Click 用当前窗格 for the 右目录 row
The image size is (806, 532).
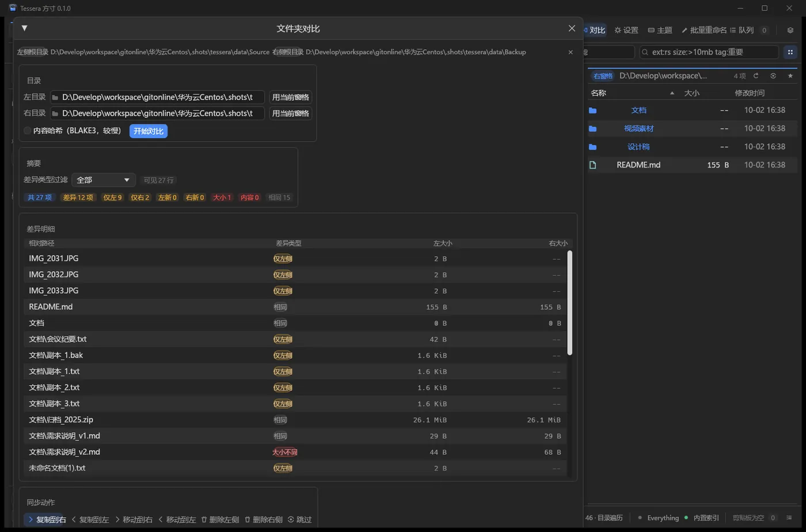[291, 113]
